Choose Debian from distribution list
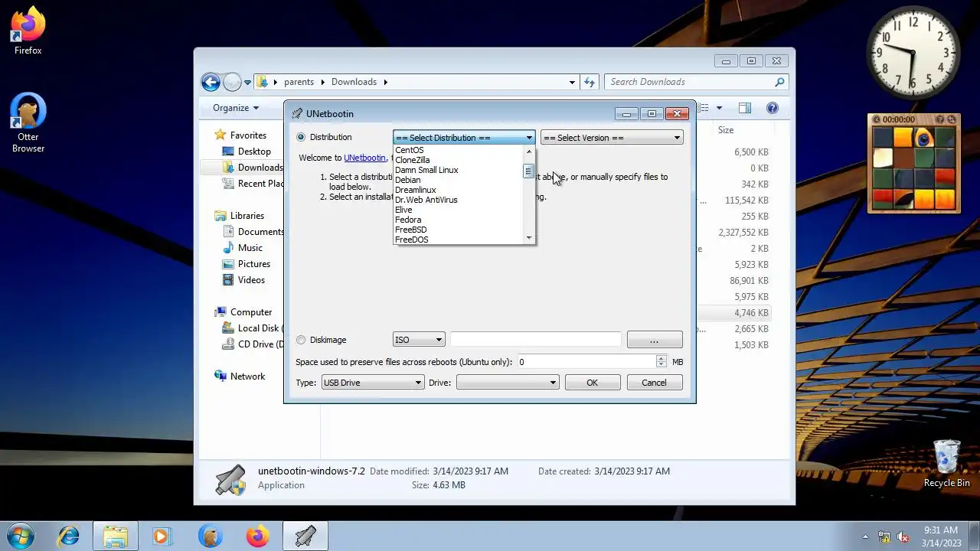Viewport: 980px width, 551px height. [459, 180]
